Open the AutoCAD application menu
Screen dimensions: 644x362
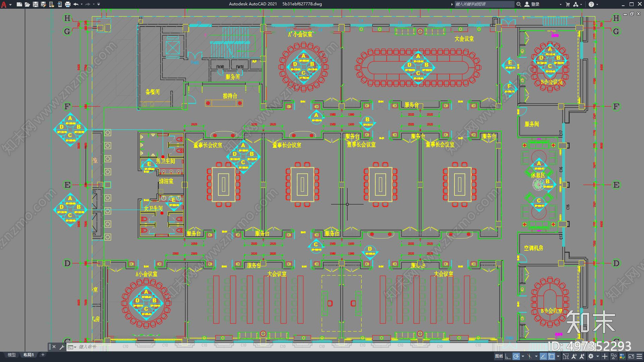pyautogui.click(x=4, y=4)
